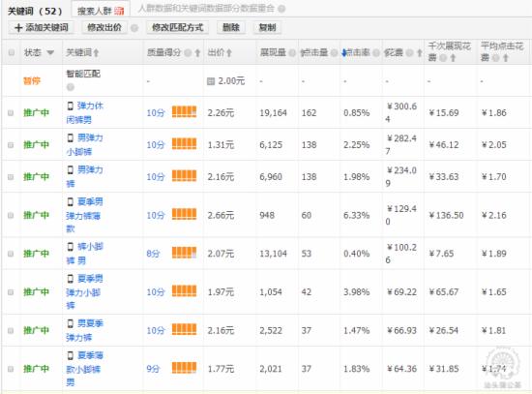
Task: Click help icon under 智能匹配
Action: coord(71,87)
